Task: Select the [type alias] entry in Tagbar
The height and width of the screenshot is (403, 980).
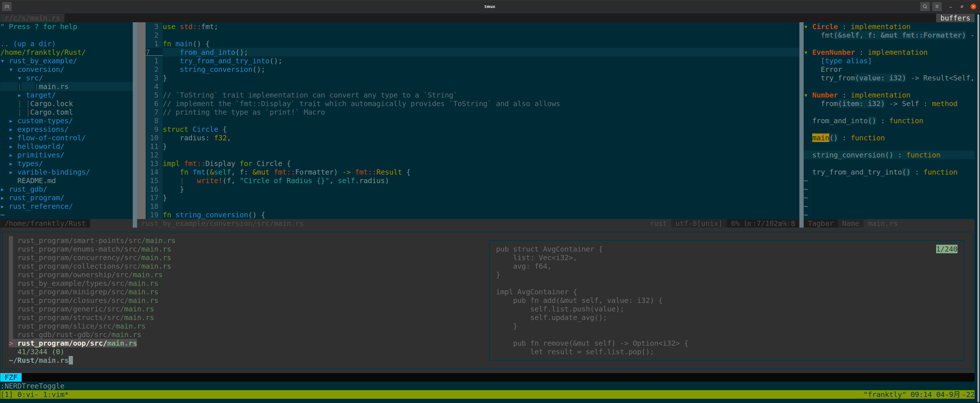Action: point(846,61)
